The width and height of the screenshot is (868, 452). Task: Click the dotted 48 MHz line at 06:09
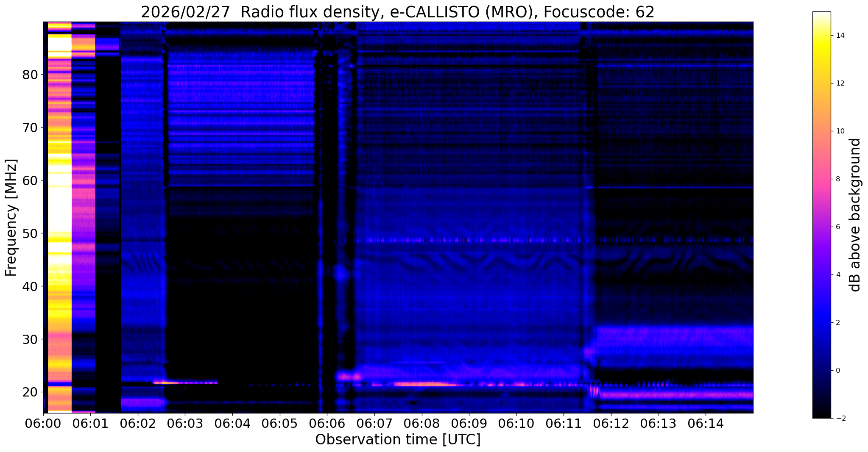pos(469,240)
